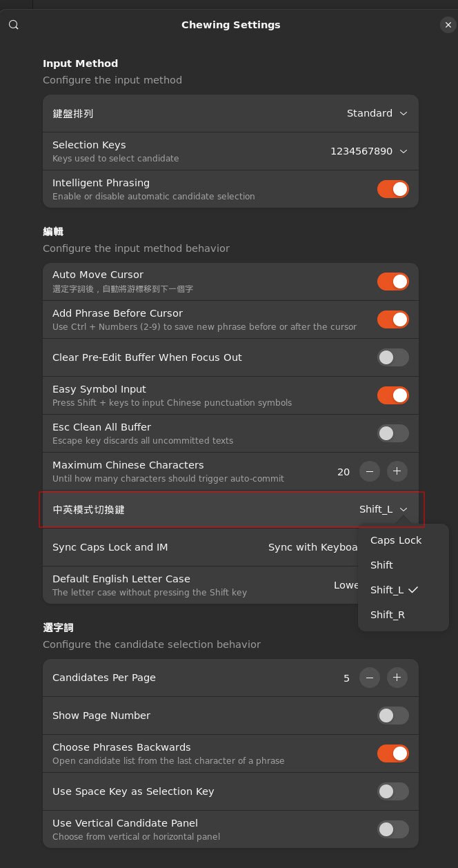Viewport: 458px width, 868px height.
Task: Click the search icon in header
Action: [x=14, y=25]
